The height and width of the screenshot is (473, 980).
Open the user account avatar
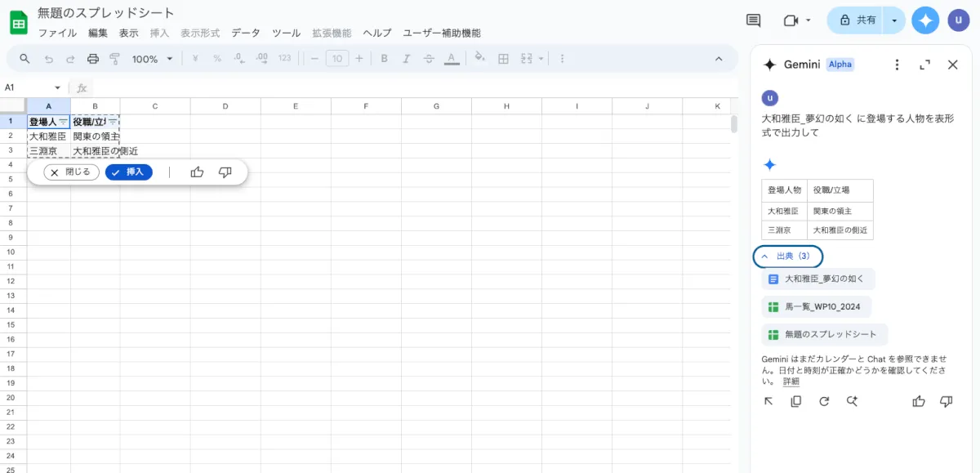pyautogui.click(x=959, y=20)
